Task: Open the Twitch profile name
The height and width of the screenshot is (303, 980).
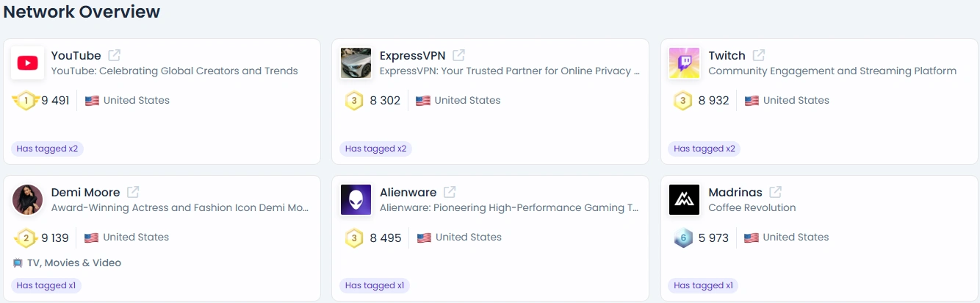Action: point(727,55)
